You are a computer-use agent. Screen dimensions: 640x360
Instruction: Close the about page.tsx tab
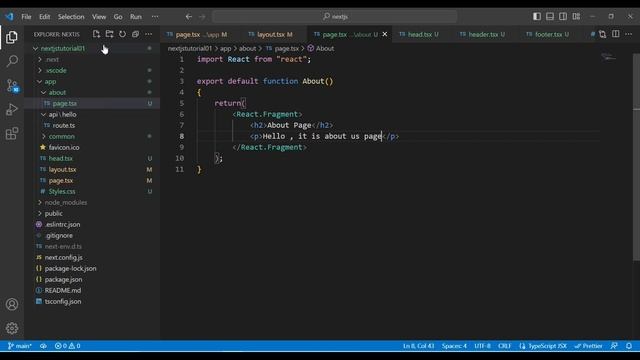coord(384,34)
